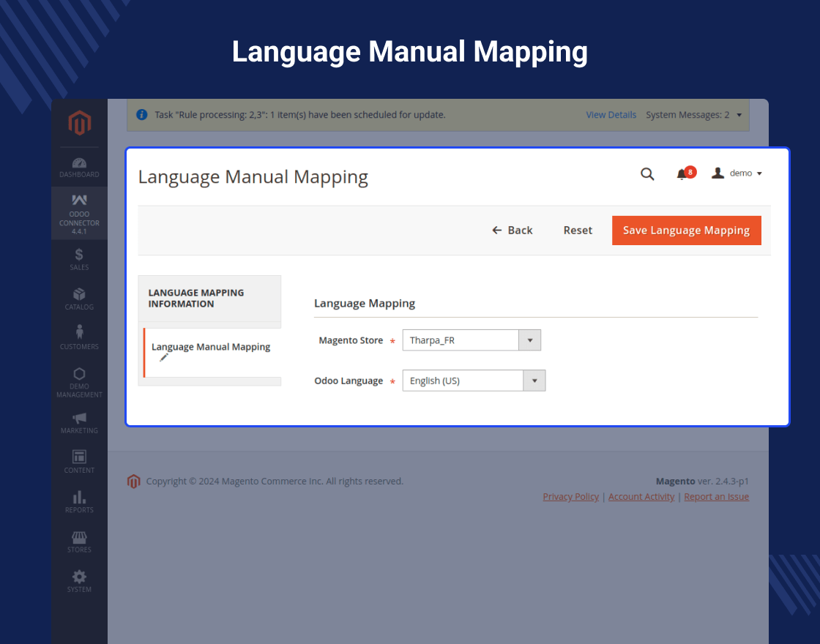
Task: Select the Language Manual Mapping side tab
Action: tap(212, 352)
